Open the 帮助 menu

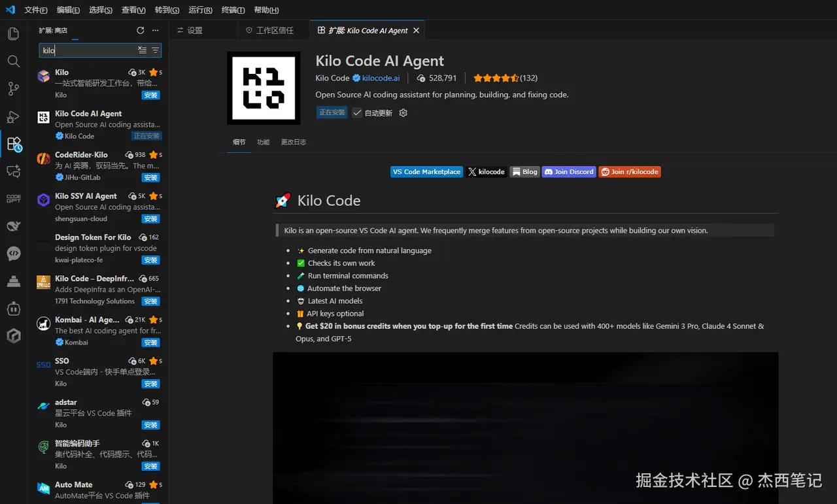click(266, 10)
